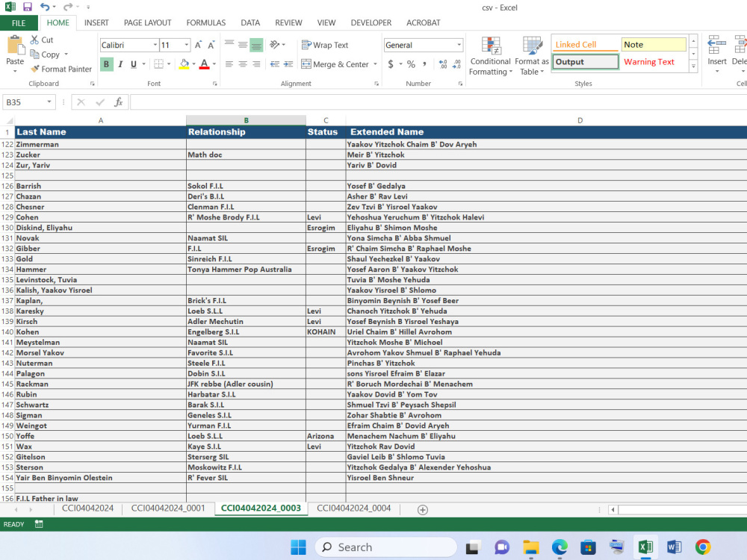Open Format as Table gallery
The height and width of the screenshot is (560, 747).
(x=532, y=56)
